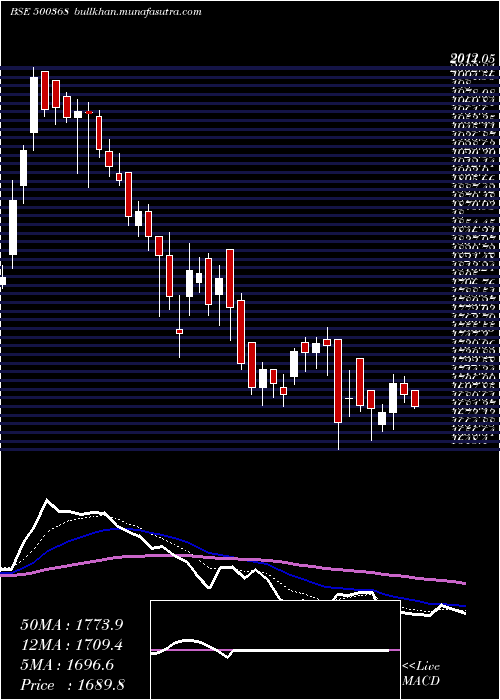Click the Price : 1689.8 label
Image resolution: width=500 pixels, height=700 pixels.
click(x=72, y=685)
